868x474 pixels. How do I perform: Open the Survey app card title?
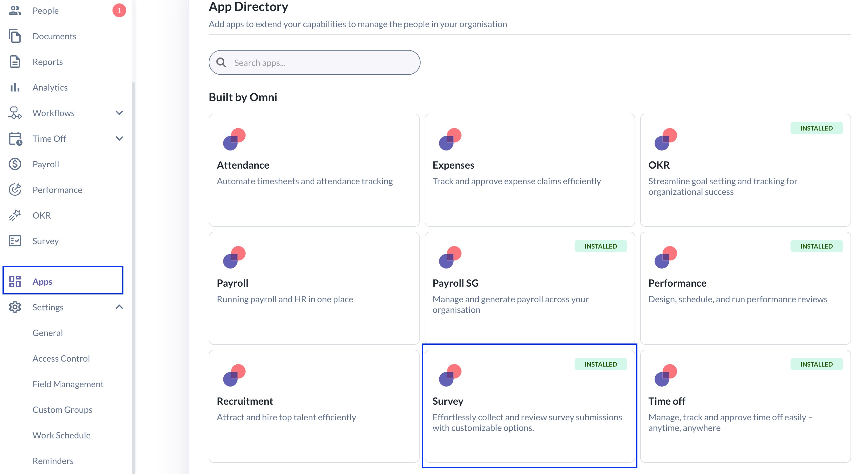[448, 401]
